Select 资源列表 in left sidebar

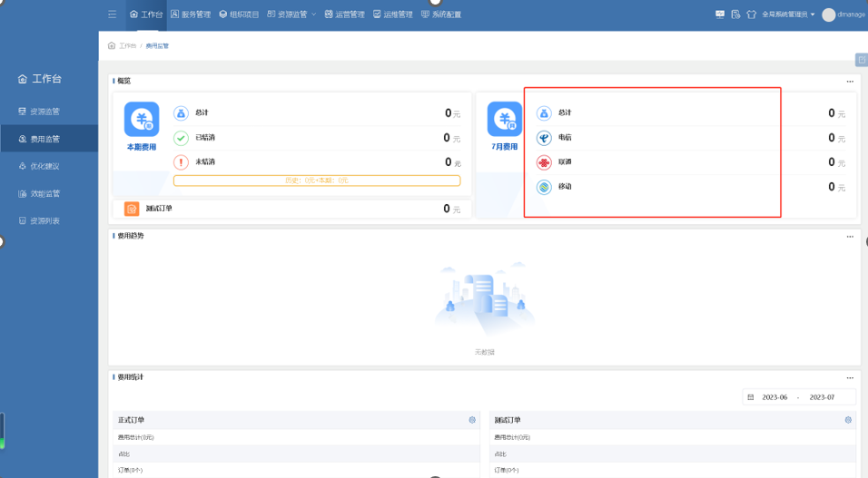(x=49, y=220)
